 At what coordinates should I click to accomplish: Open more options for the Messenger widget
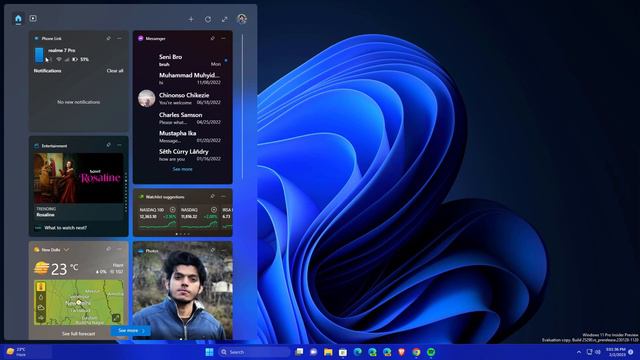(x=223, y=38)
